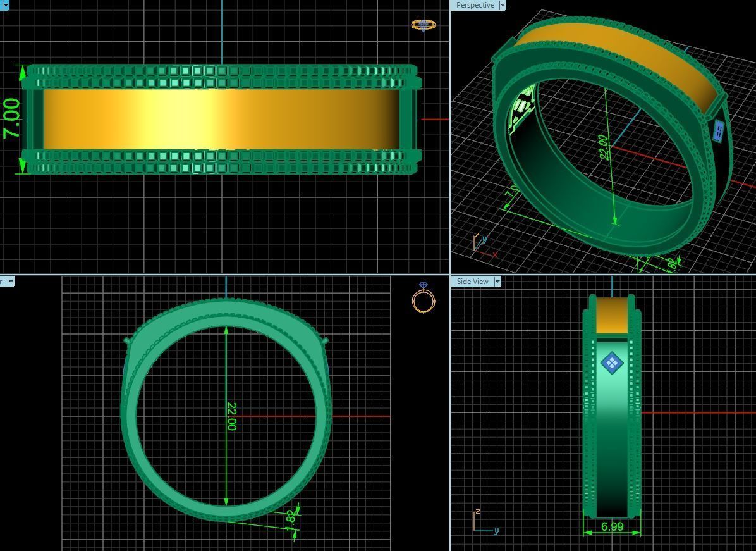Select the blue gem on the ring in Perspective
Screen dimensions: 756x551
[x=719, y=131]
